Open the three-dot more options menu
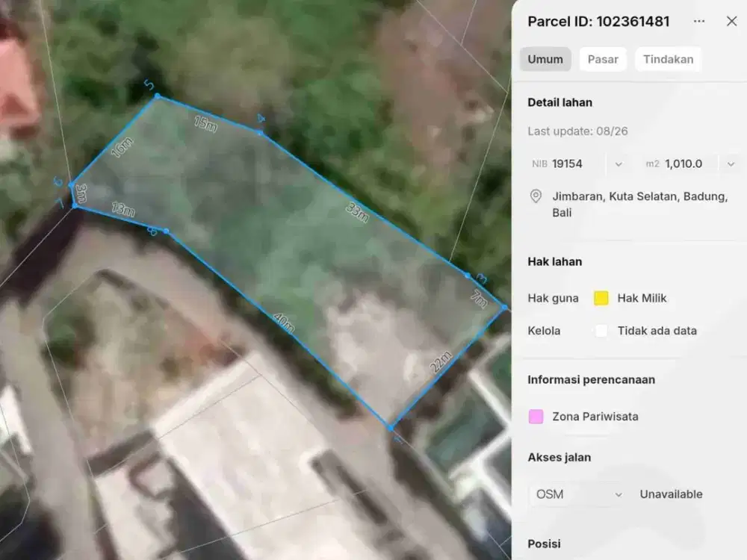747x560 pixels. [699, 22]
